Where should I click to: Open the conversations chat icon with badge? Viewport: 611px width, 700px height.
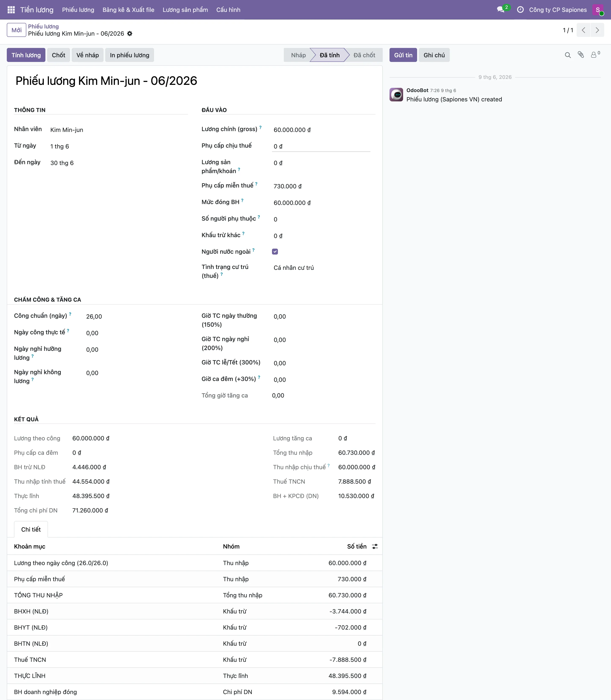click(x=501, y=10)
